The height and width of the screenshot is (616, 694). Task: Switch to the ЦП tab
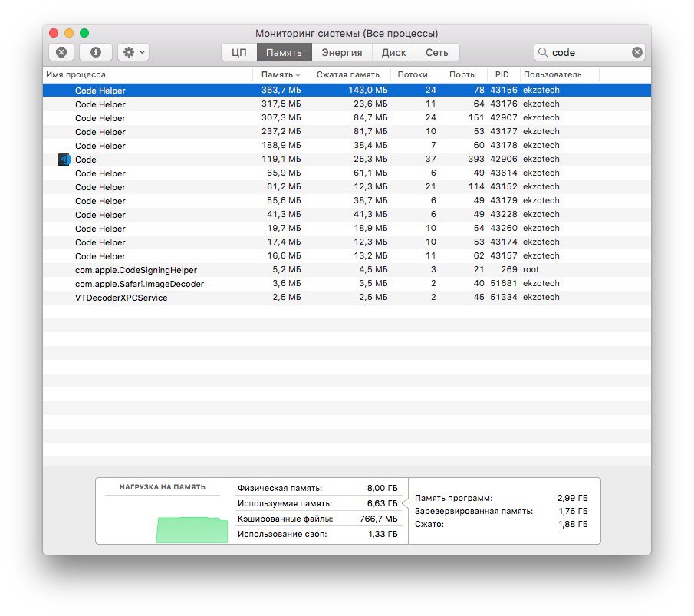click(x=239, y=52)
